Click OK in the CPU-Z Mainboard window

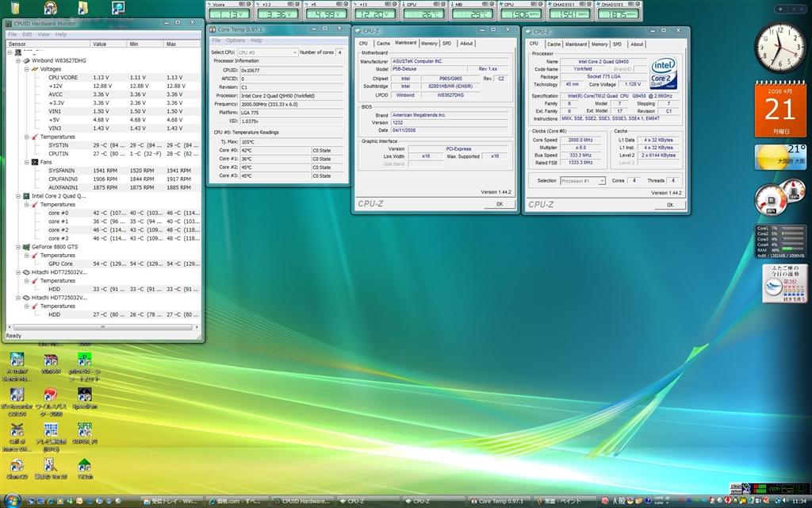point(499,204)
